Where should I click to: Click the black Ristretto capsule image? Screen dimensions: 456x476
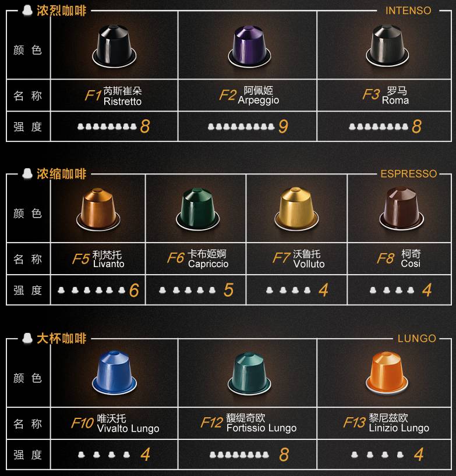(114, 46)
